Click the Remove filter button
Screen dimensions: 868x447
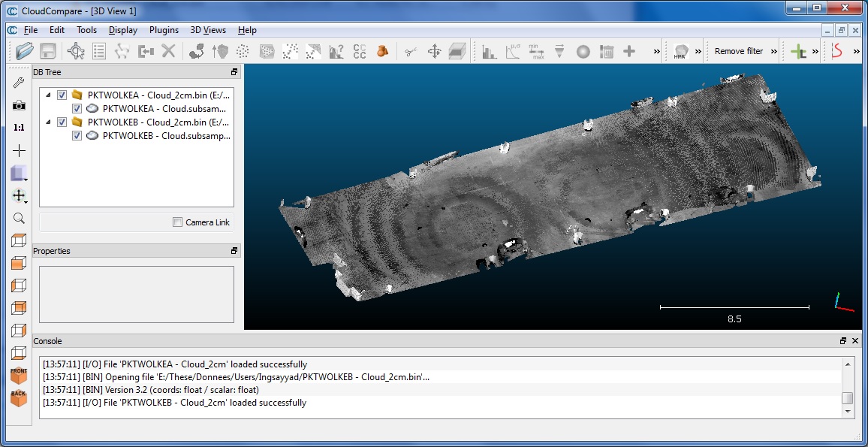[738, 51]
